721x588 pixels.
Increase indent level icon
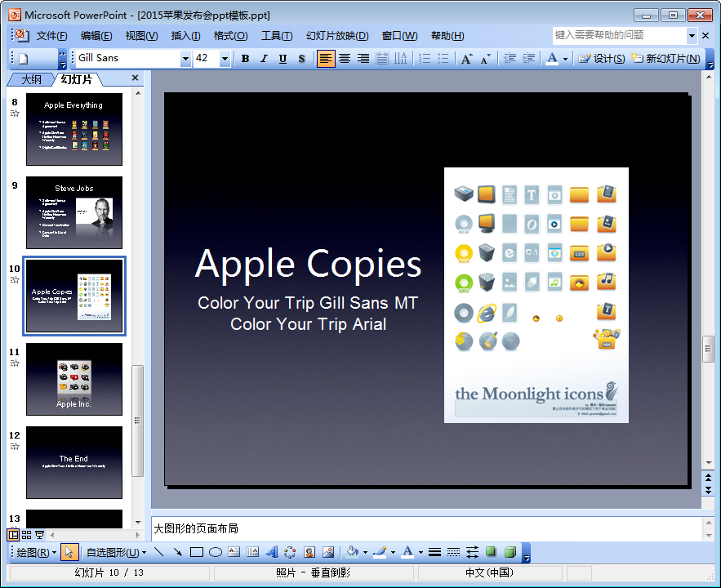pyautogui.click(x=528, y=58)
